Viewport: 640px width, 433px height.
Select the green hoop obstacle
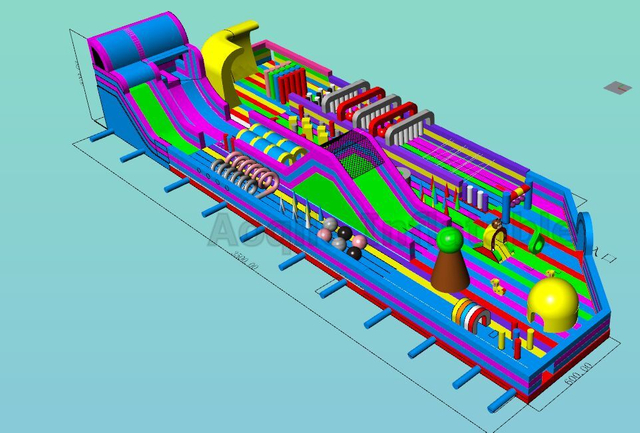coord(539,241)
